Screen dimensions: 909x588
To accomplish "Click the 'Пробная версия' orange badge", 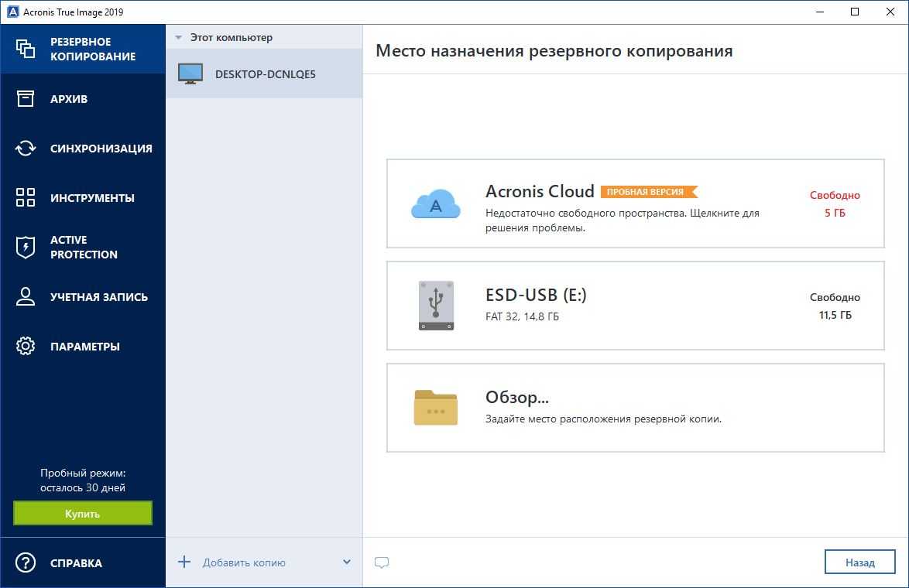I will pos(648,192).
